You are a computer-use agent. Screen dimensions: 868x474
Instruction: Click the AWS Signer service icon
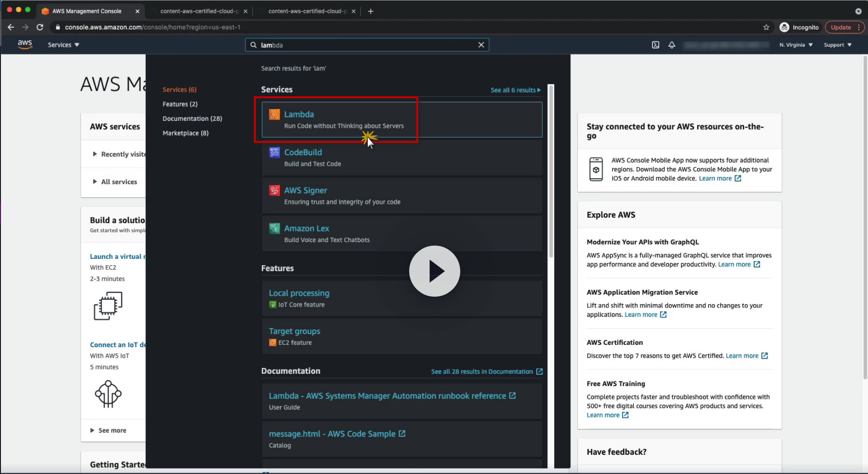[x=274, y=190]
